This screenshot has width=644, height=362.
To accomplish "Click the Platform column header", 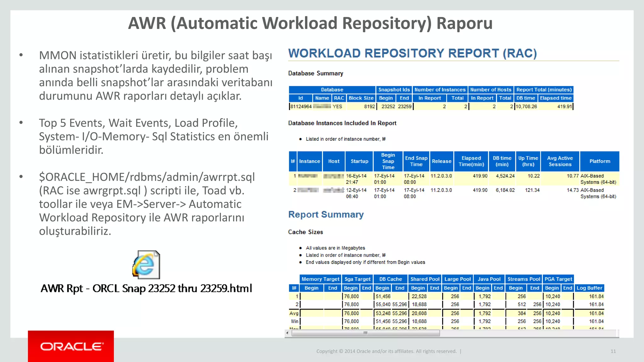I will click(x=600, y=161).
